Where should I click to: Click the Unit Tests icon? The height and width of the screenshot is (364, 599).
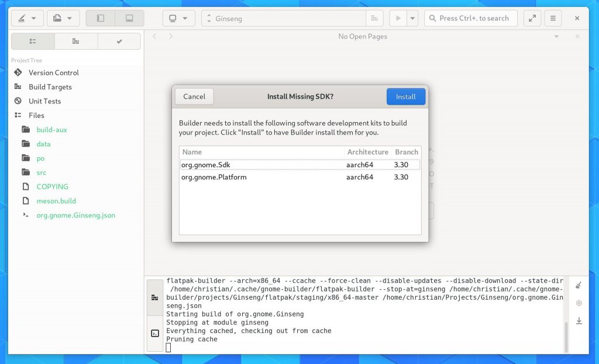point(18,100)
